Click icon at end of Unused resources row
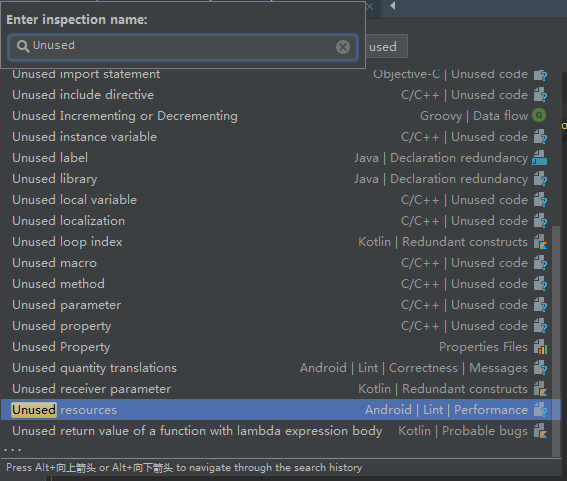This screenshot has width=567, height=481. 541,410
